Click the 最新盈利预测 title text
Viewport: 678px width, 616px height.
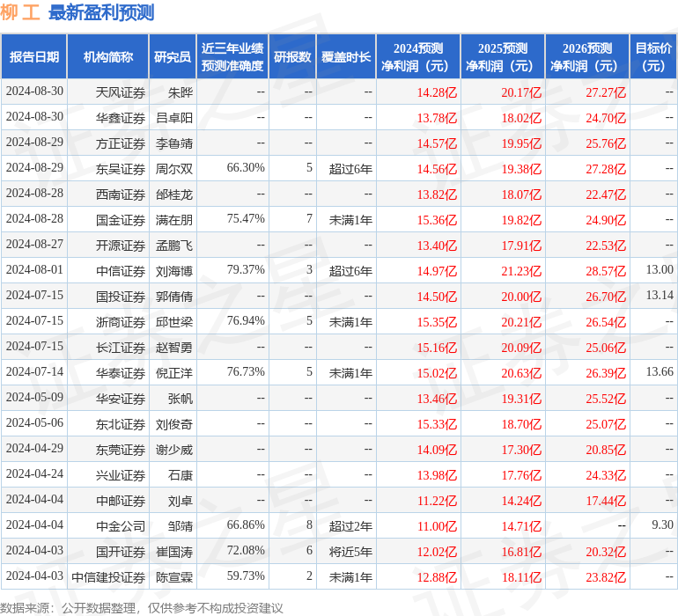[x=101, y=12]
